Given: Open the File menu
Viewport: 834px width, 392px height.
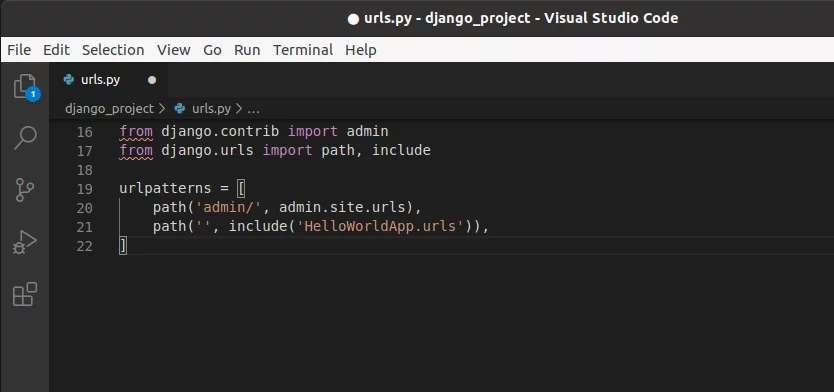Looking at the screenshot, I should click(x=19, y=50).
